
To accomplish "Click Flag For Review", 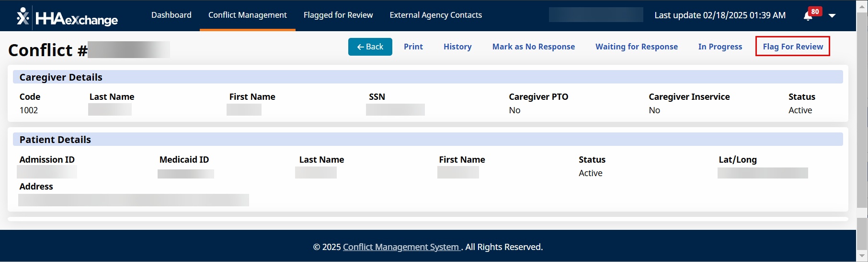I will (x=792, y=47).
